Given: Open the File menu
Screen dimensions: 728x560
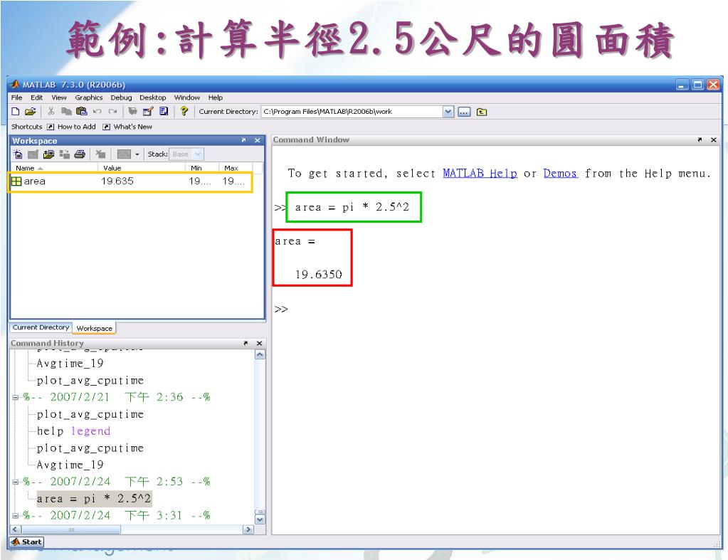Looking at the screenshot, I should point(16,97).
